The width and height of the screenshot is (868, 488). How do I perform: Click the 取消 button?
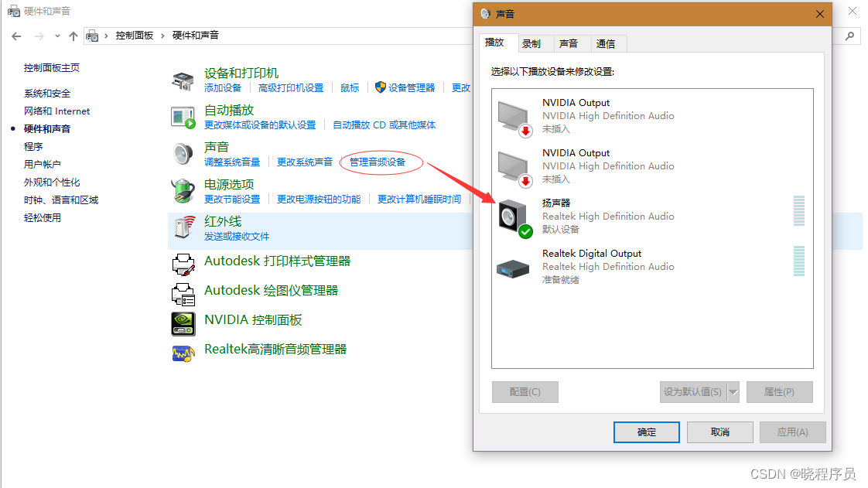point(720,432)
